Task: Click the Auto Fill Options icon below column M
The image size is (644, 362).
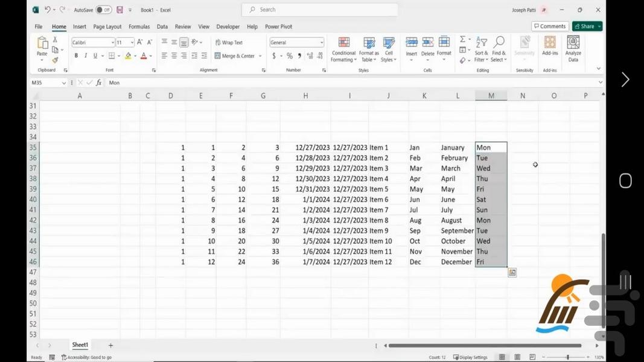Action: [x=512, y=273]
